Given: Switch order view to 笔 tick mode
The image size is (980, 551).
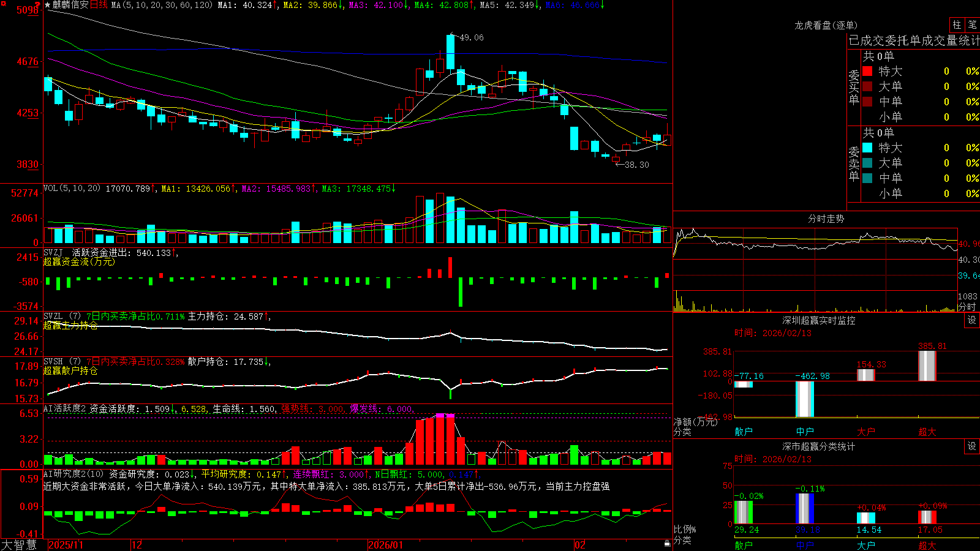Looking at the screenshot, I should tap(972, 25).
